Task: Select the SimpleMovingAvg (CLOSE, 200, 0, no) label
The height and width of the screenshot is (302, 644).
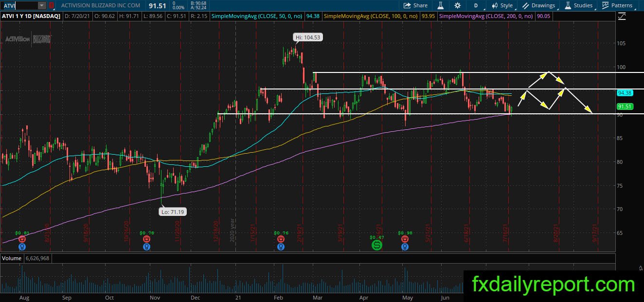Action: [486, 17]
